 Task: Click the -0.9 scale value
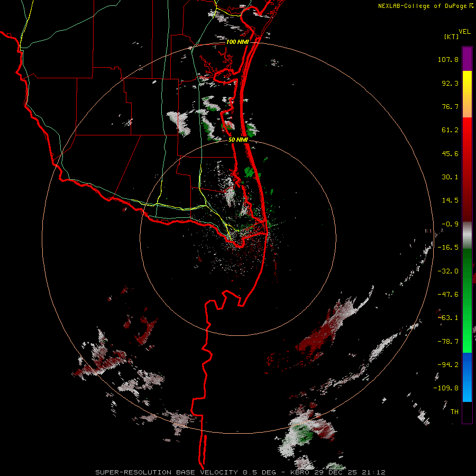(450, 224)
